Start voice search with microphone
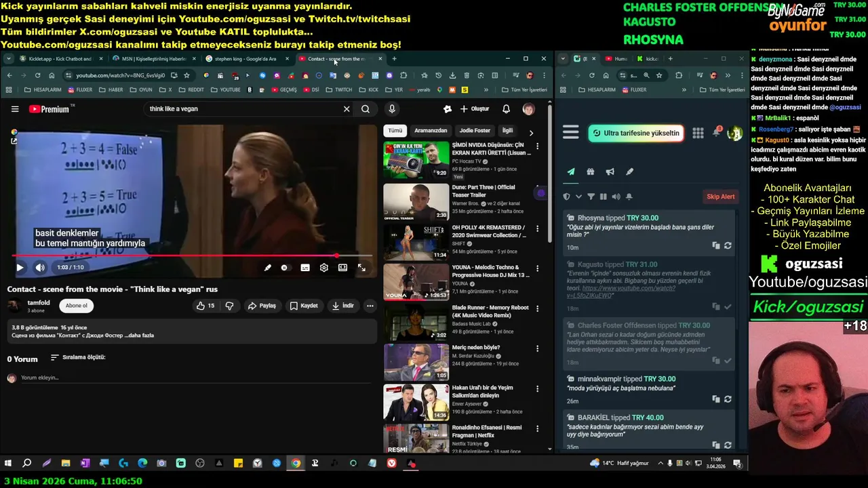This screenshot has height=488, width=868. (x=392, y=108)
